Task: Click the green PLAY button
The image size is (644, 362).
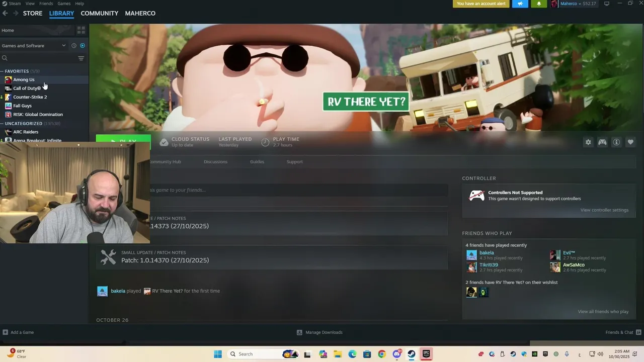Action: point(123,141)
